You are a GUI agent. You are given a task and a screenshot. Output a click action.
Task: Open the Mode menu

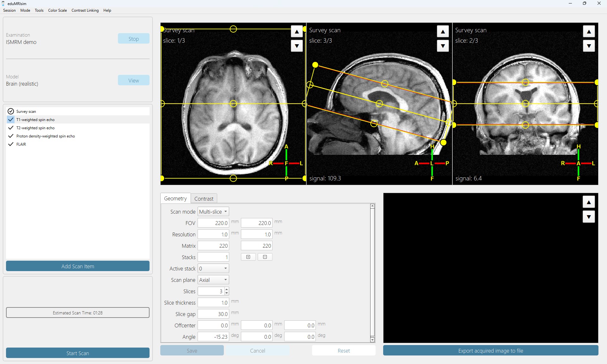25,10
